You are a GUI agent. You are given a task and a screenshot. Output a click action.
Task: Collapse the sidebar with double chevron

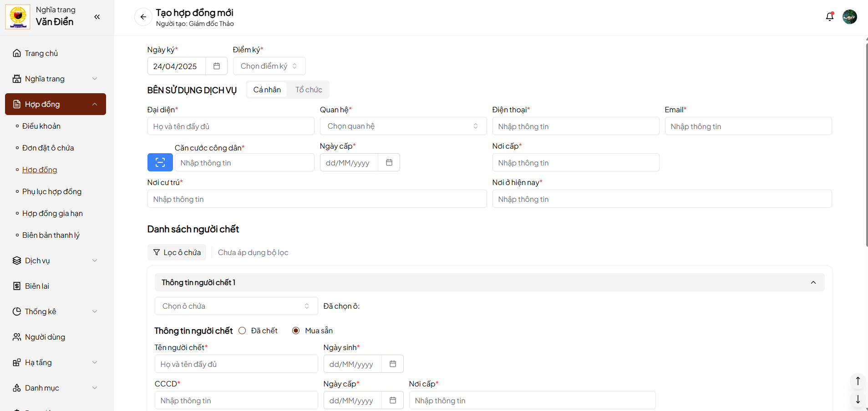tap(97, 17)
